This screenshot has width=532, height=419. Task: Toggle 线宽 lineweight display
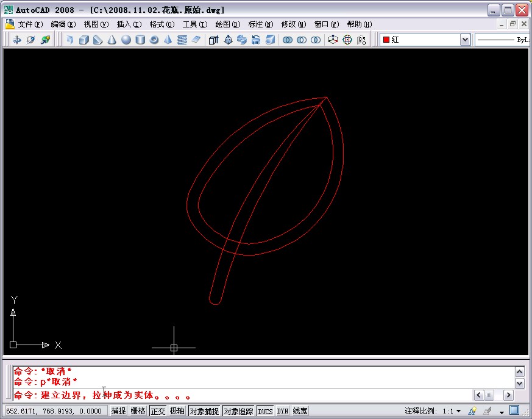tap(300, 411)
